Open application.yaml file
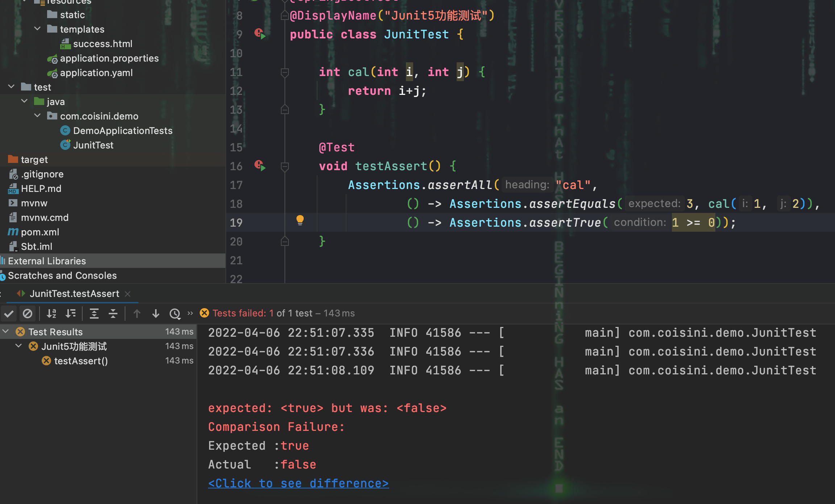 tap(96, 73)
